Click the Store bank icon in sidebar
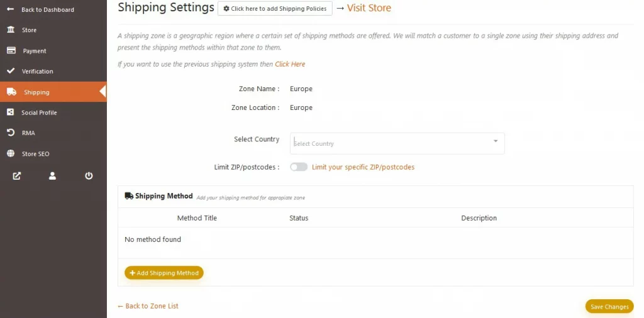The width and height of the screenshot is (644, 318). point(11,30)
